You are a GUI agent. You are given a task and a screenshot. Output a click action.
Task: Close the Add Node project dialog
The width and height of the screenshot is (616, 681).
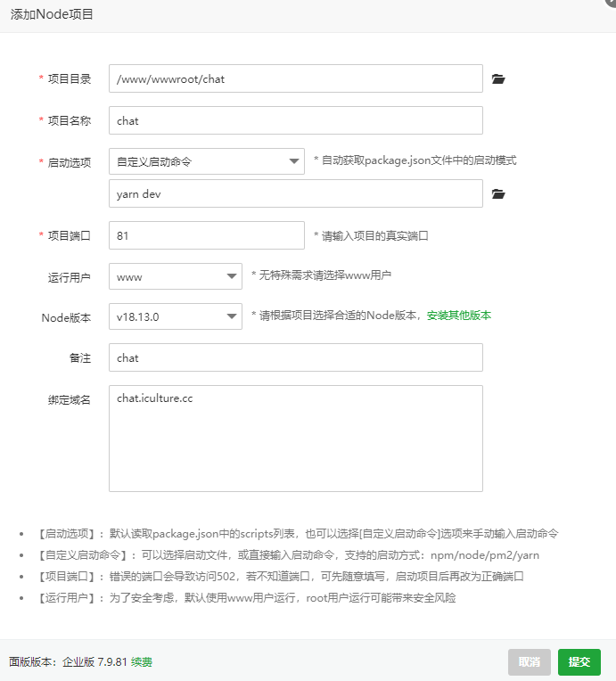click(612, 2)
